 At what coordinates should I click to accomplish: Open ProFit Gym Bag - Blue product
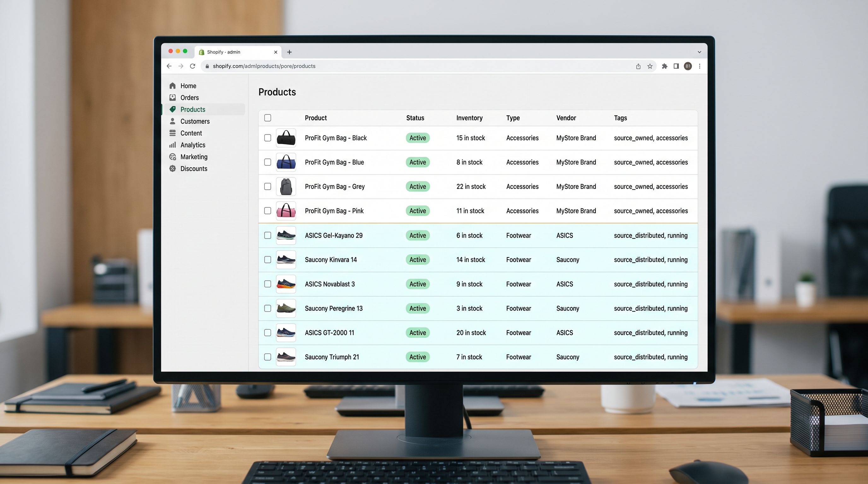click(334, 162)
